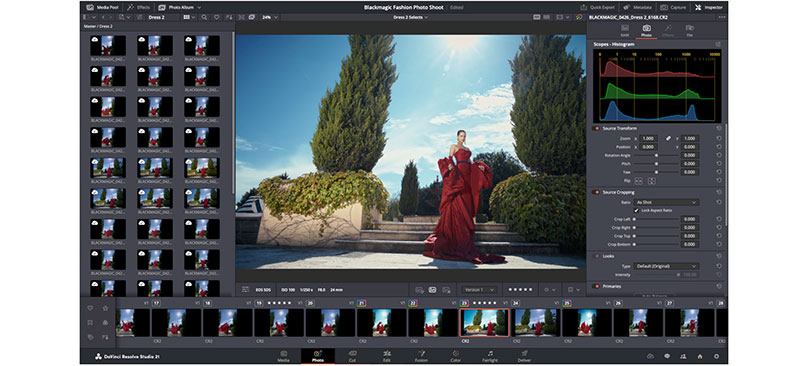Open the Dress 2 Selects dropdown
Image resolution: width=800 pixels, height=366 pixels.
click(410, 17)
